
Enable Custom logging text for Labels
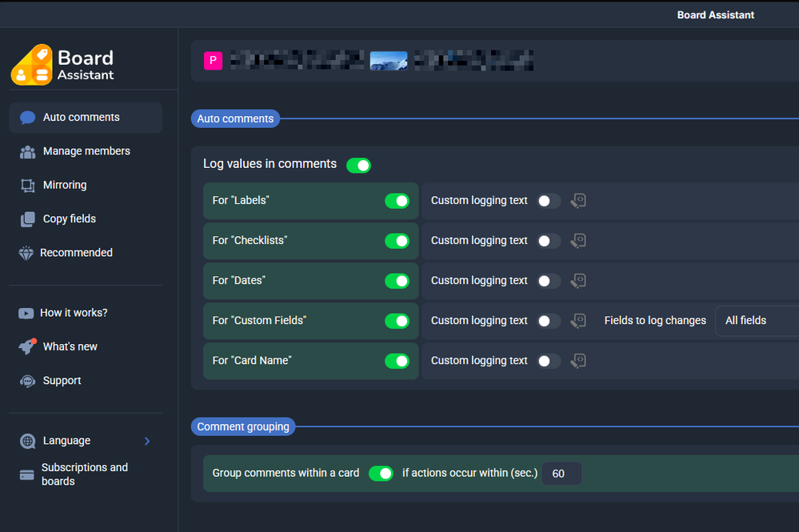click(x=549, y=201)
